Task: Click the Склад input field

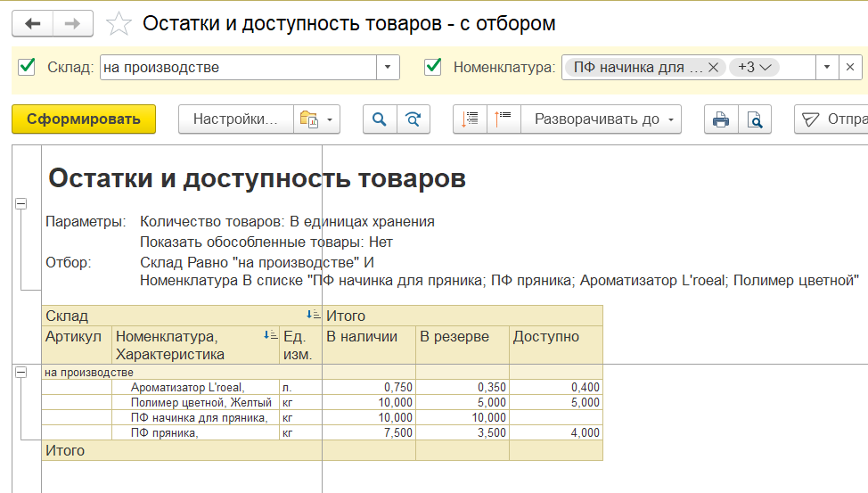Action: (238, 68)
